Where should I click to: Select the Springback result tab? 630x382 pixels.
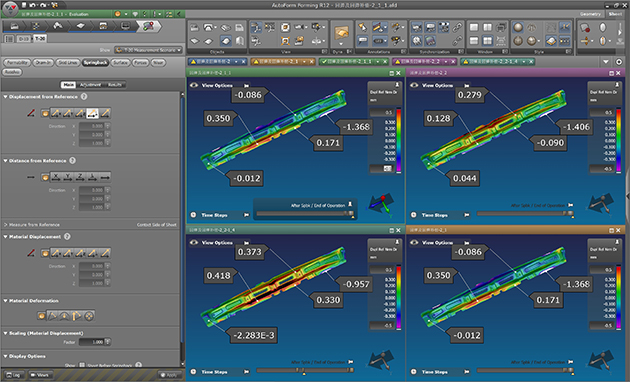pos(96,63)
